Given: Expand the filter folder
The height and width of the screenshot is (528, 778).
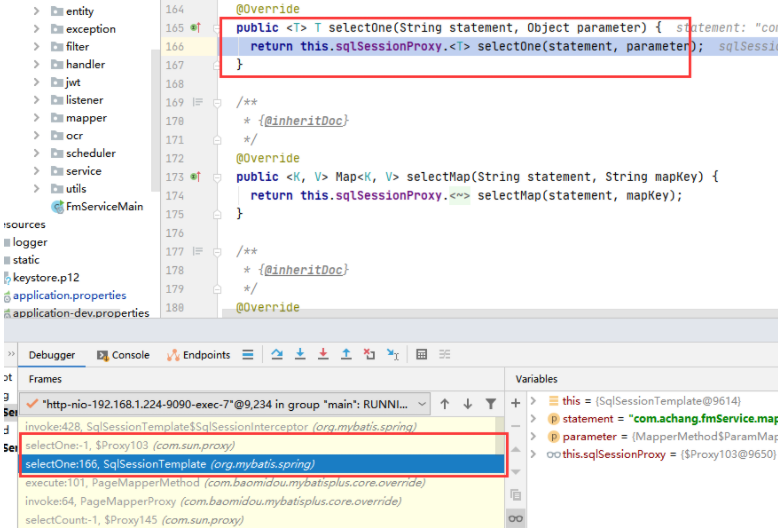Looking at the screenshot, I should point(36,46).
